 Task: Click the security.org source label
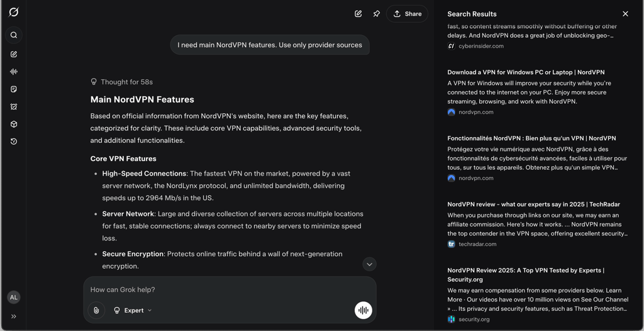474,319
